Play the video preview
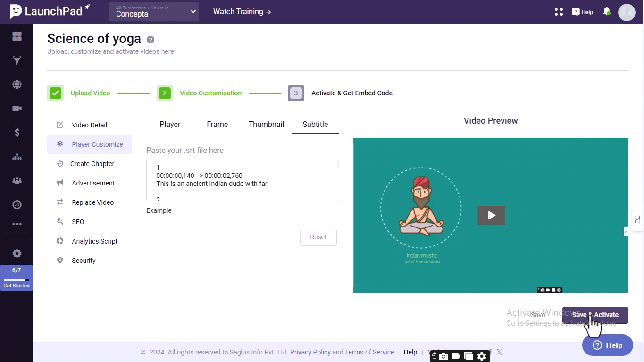The height and width of the screenshot is (362, 644). pos(491,215)
